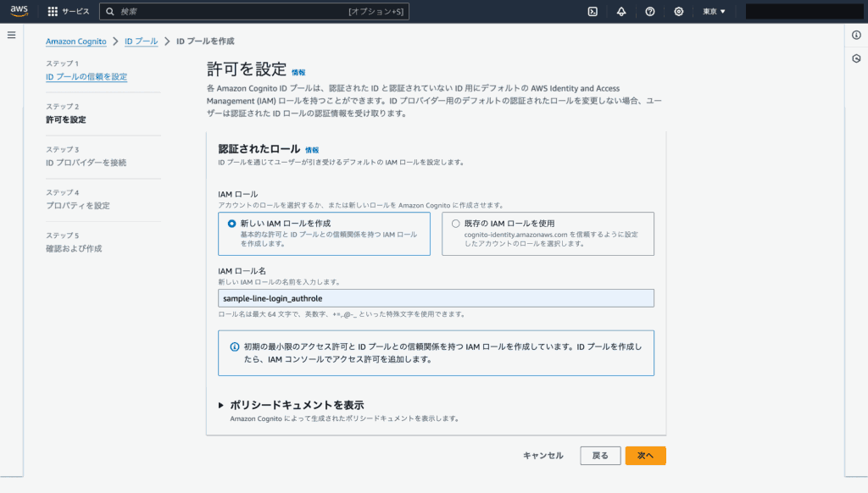Open the notifications bell icon

tap(621, 12)
